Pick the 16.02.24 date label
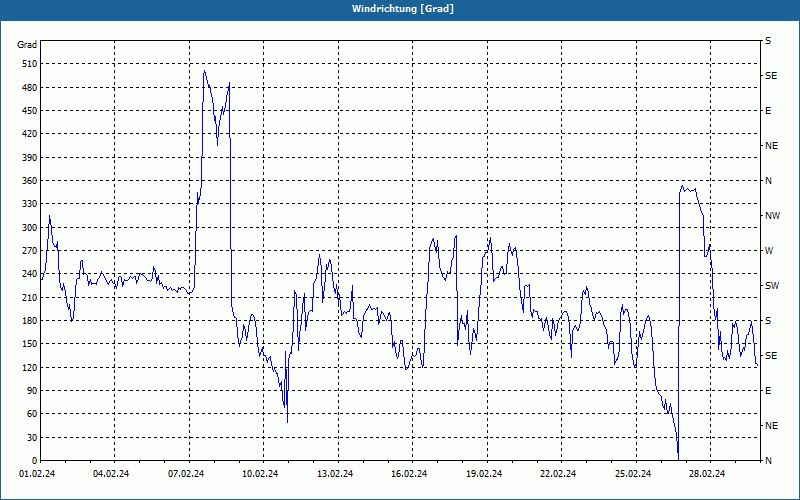The image size is (800, 500). pyautogui.click(x=409, y=474)
